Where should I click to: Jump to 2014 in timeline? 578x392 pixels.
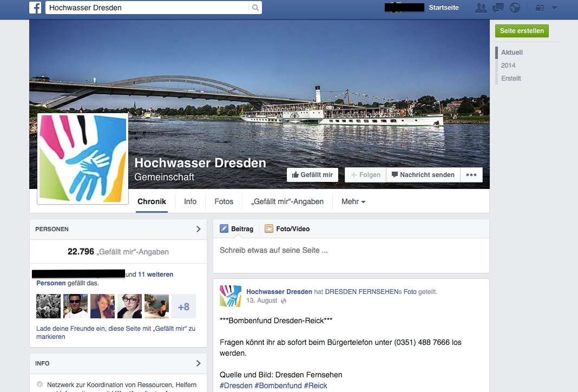(x=508, y=66)
